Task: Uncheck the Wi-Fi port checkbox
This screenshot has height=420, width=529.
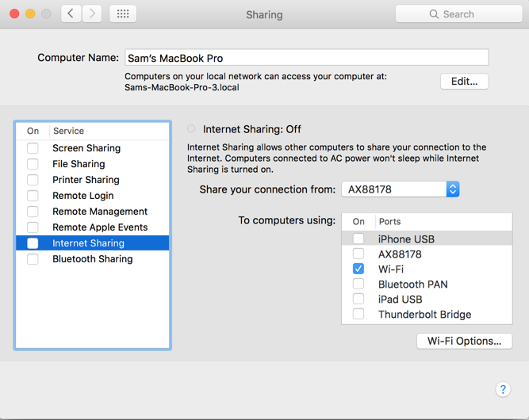Action: 358,269
